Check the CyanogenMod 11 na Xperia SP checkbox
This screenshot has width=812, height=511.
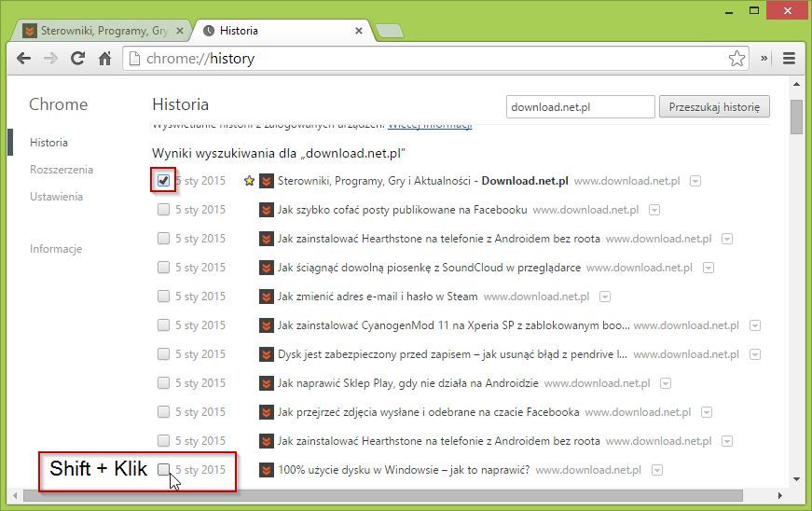point(163,325)
